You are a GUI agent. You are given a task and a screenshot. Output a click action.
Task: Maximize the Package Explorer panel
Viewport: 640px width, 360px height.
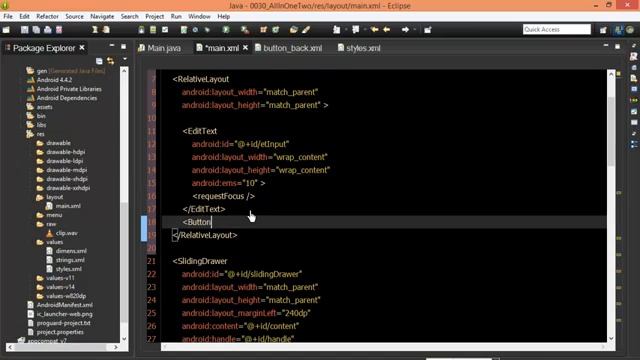click(123, 47)
